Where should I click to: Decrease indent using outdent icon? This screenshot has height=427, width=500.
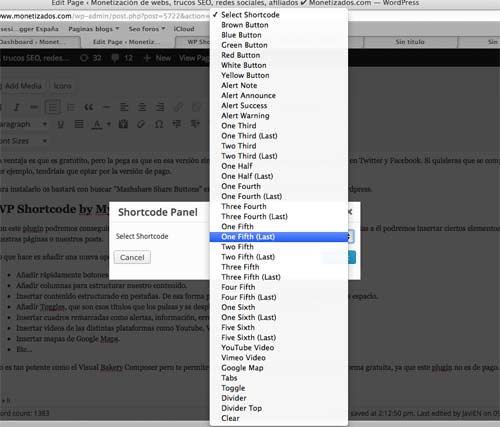click(x=177, y=124)
